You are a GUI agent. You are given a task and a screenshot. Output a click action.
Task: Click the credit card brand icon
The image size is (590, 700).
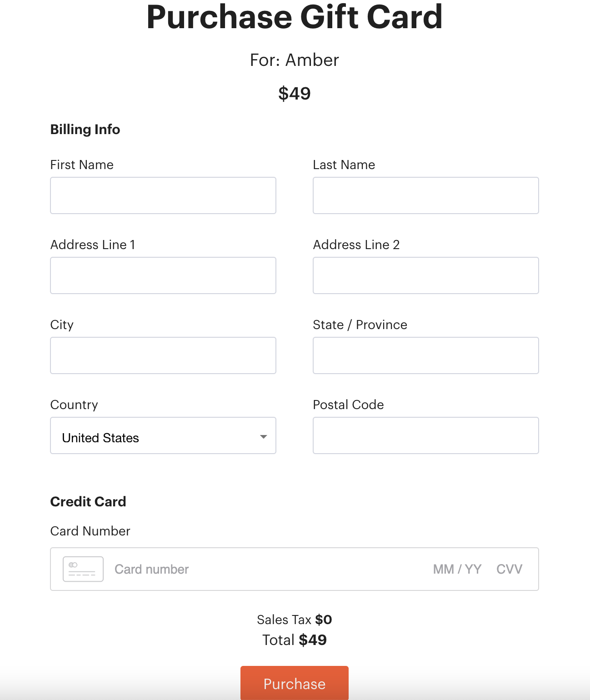pyautogui.click(x=83, y=569)
